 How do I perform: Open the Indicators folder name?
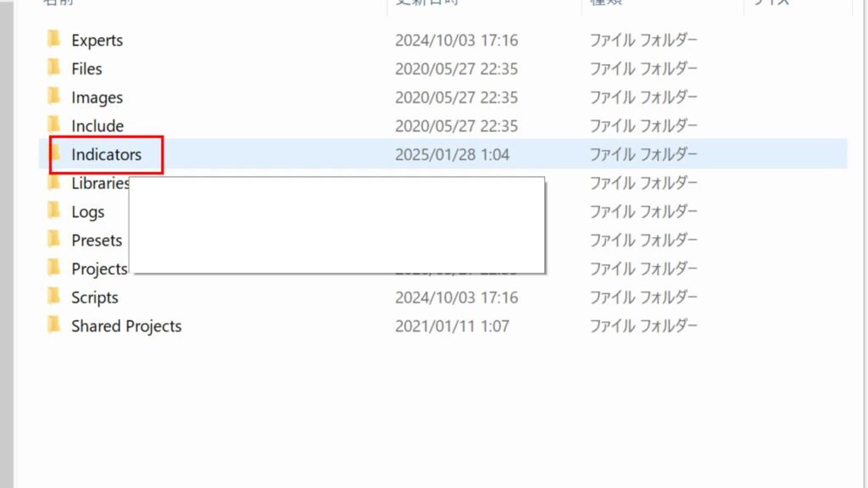tap(106, 154)
